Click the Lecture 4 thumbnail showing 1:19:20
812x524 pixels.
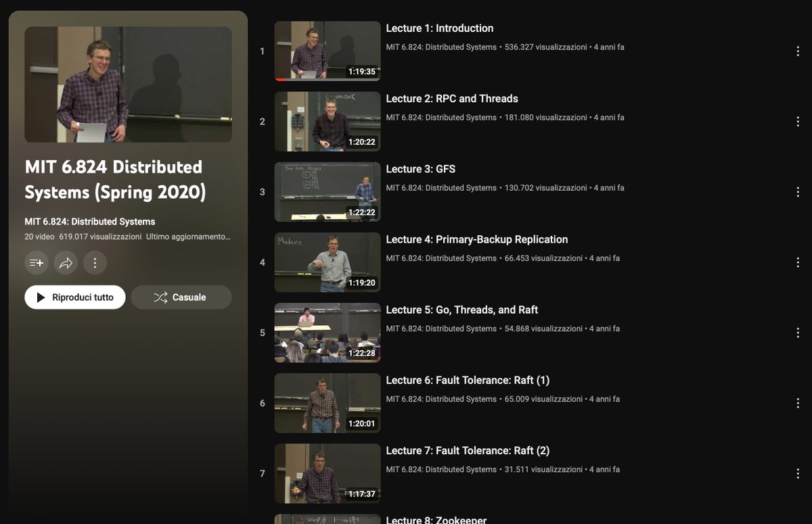pos(328,262)
